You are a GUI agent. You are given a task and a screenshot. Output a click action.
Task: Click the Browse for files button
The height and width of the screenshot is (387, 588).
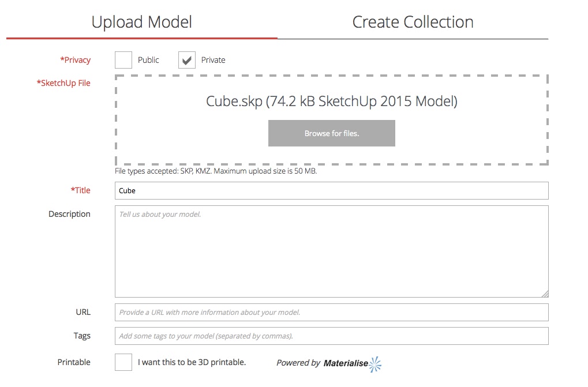click(x=331, y=133)
